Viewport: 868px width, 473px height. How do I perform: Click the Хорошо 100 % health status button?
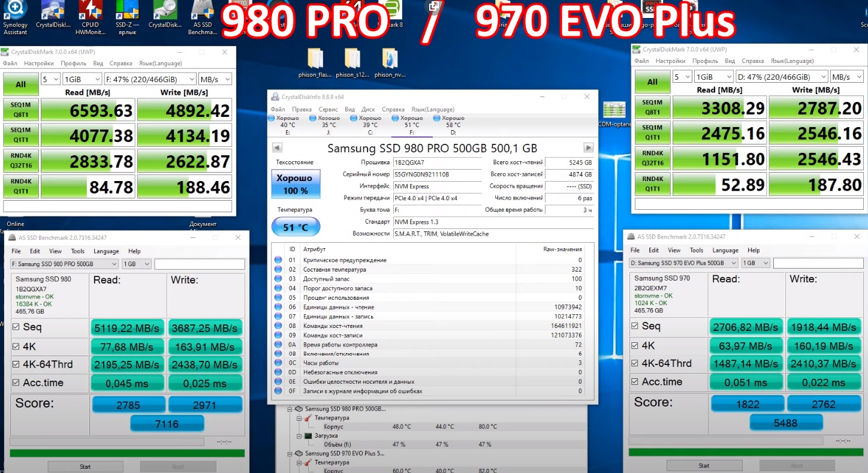click(296, 184)
